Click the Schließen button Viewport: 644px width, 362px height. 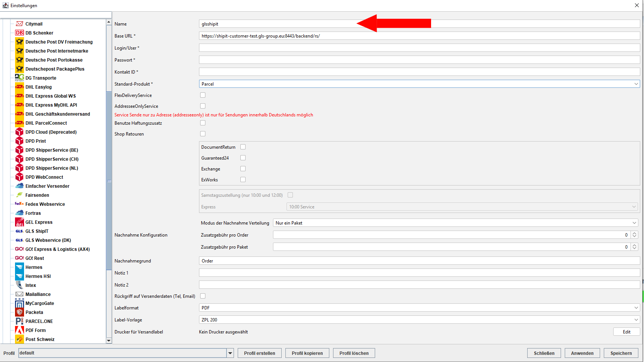coord(544,353)
